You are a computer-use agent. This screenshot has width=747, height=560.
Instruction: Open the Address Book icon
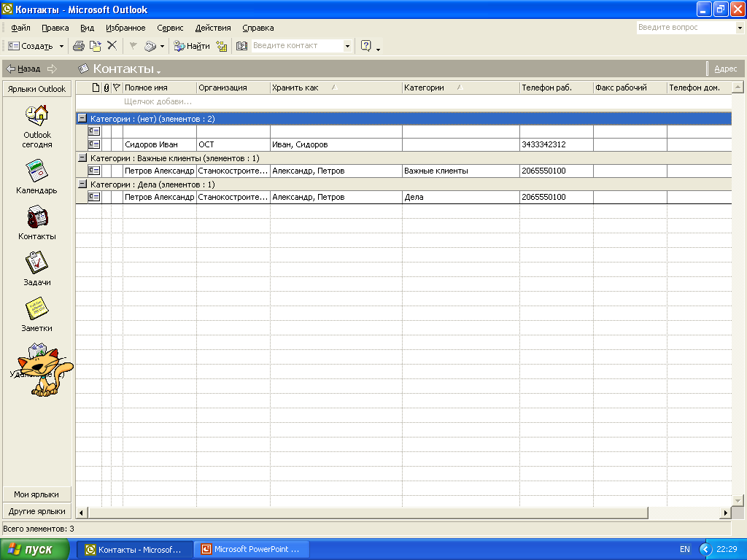pyautogui.click(x=241, y=46)
